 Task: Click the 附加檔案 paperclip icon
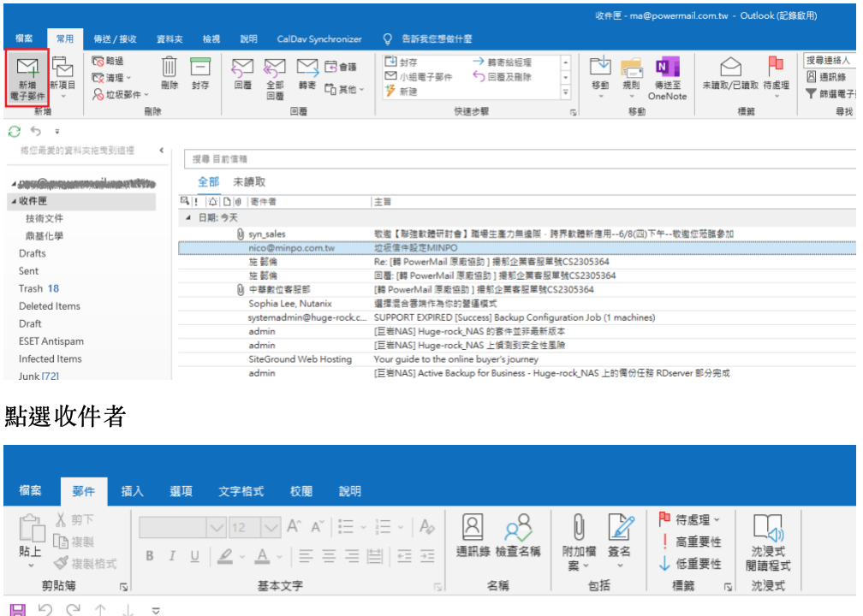(578, 527)
